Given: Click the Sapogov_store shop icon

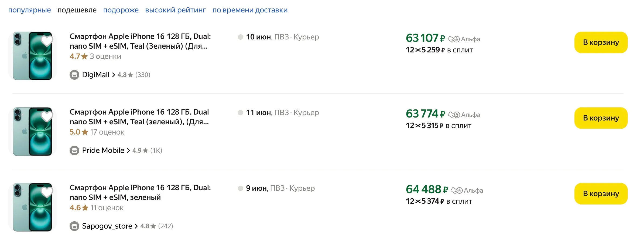Looking at the screenshot, I should coord(74,226).
